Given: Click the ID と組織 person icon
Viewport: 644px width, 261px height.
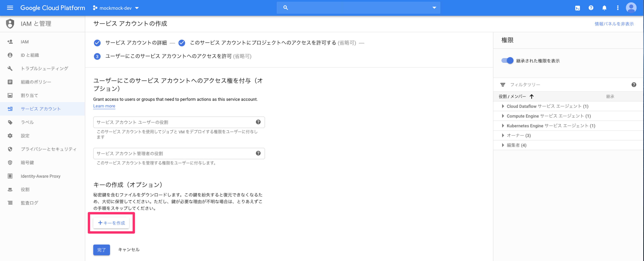Looking at the screenshot, I should click(10, 55).
